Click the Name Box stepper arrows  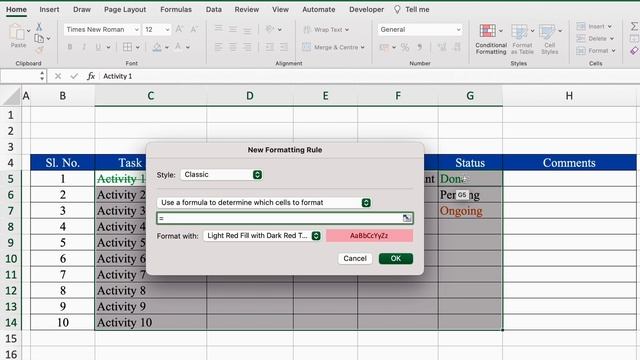(x=42, y=76)
